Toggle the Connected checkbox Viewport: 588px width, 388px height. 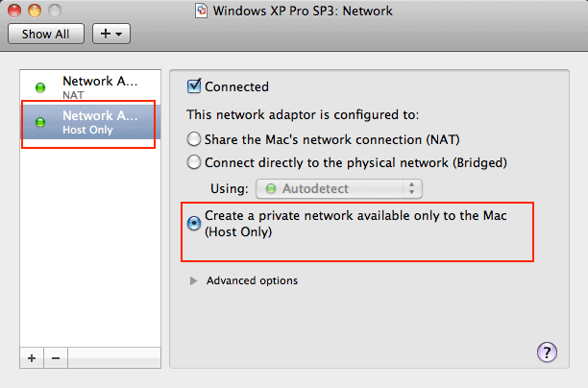[x=194, y=86]
